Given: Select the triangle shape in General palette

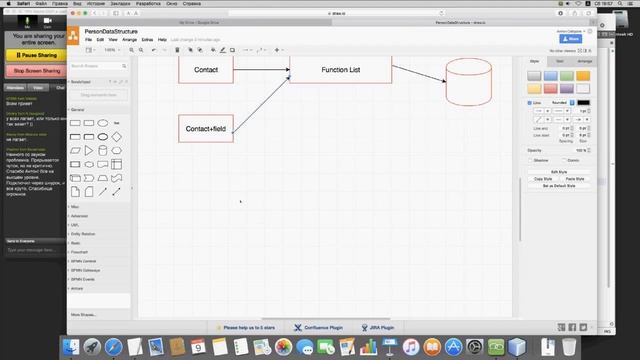Looking at the screenshot, I should 89,151.
